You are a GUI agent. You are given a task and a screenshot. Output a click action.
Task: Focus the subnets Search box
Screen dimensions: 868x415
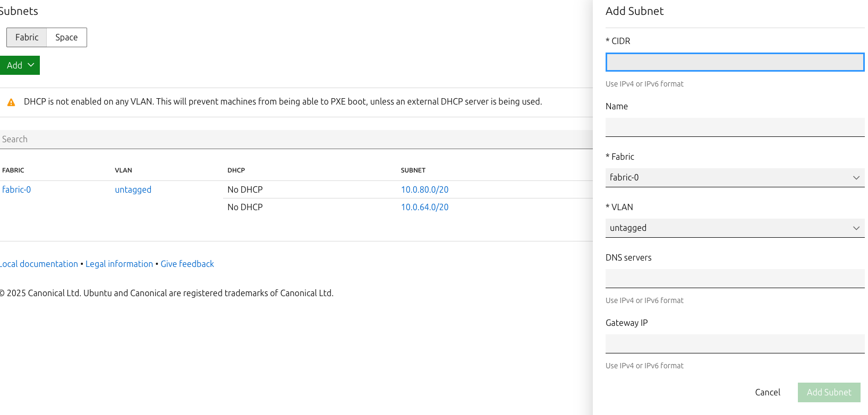click(295, 140)
